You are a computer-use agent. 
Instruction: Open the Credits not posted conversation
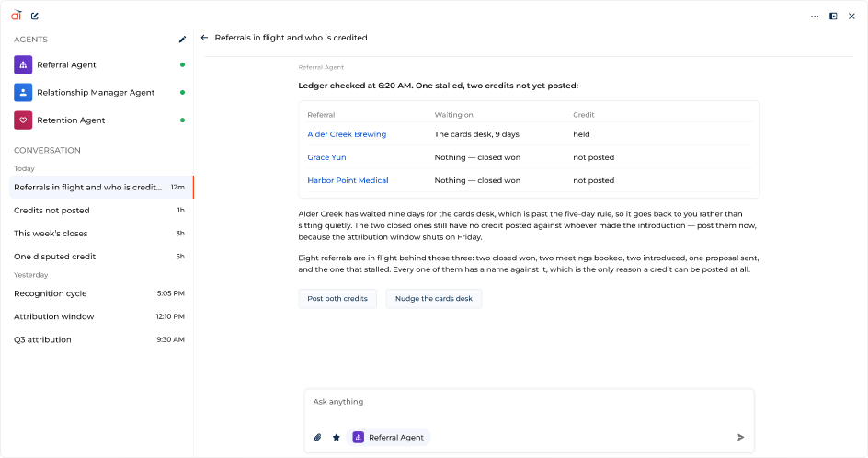point(99,211)
